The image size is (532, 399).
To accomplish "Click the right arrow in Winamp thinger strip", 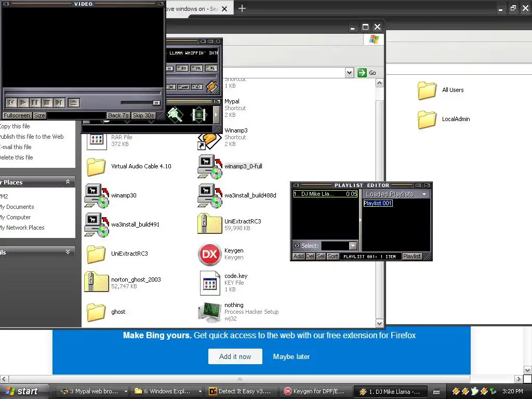I will tap(216, 115).
